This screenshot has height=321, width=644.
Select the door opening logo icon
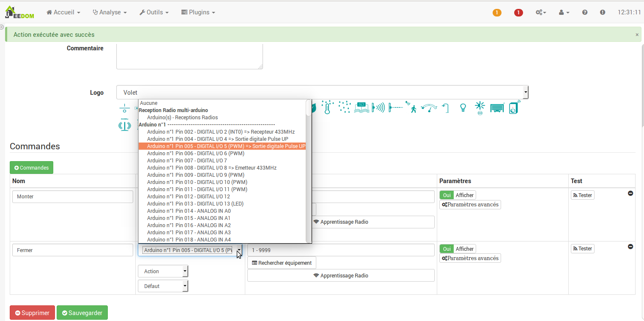tap(445, 107)
